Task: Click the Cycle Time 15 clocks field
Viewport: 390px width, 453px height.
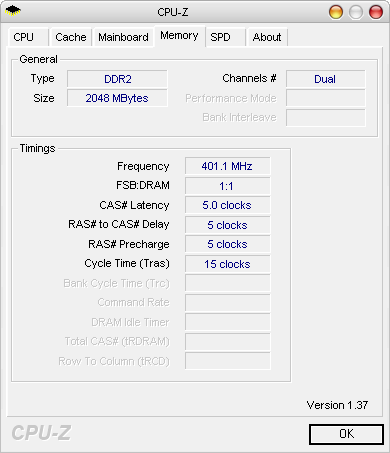Action: [x=228, y=264]
